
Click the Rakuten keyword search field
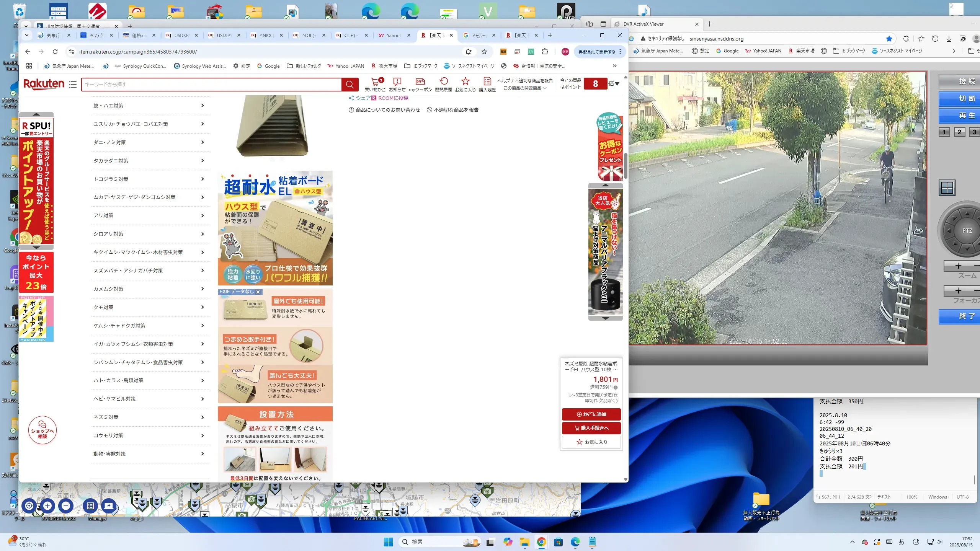211,85
